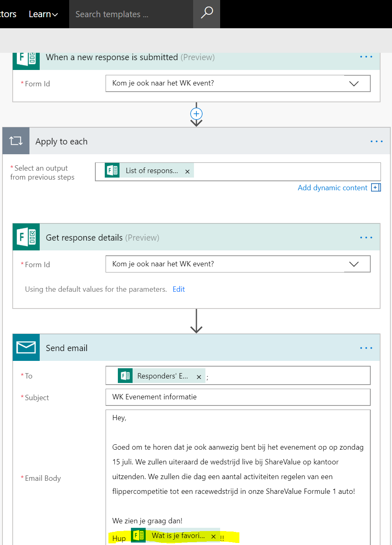392x545 pixels.
Task: Click the Select an output input field
Action: click(238, 172)
